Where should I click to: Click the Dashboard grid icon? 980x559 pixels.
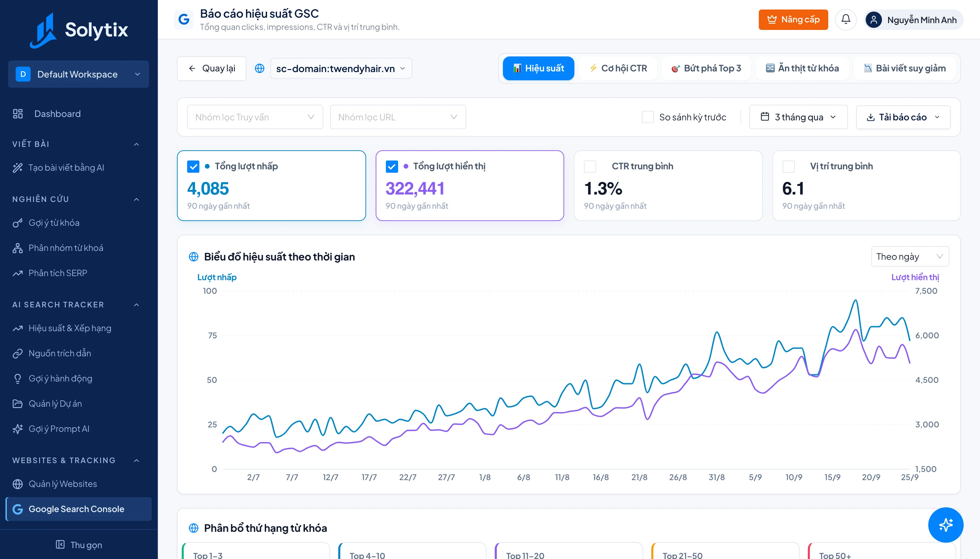18,114
